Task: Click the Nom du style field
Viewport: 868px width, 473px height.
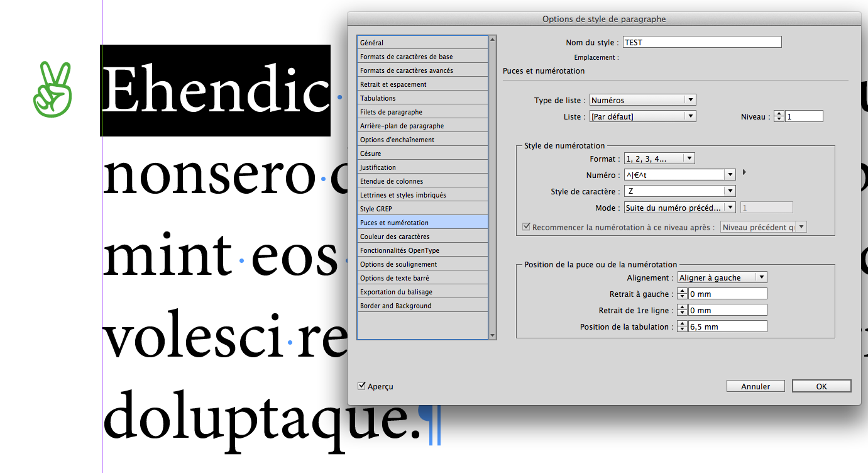Action: [x=701, y=42]
